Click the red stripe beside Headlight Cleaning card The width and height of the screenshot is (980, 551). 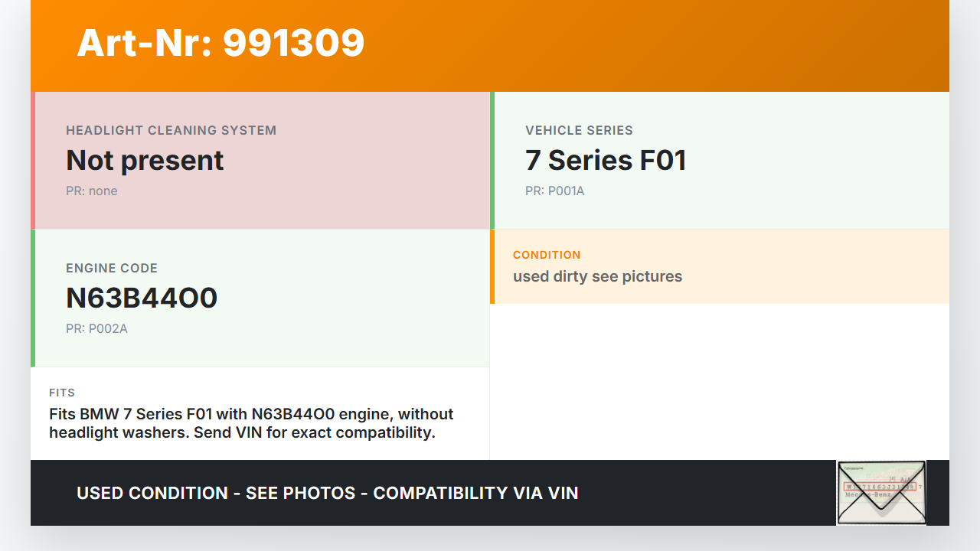(x=33, y=160)
